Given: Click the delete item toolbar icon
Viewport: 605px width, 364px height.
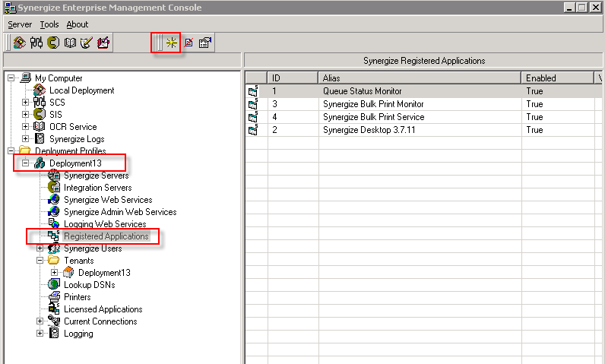Looking at the screenshot, I should pyautogui.click(x=188, y=43).
